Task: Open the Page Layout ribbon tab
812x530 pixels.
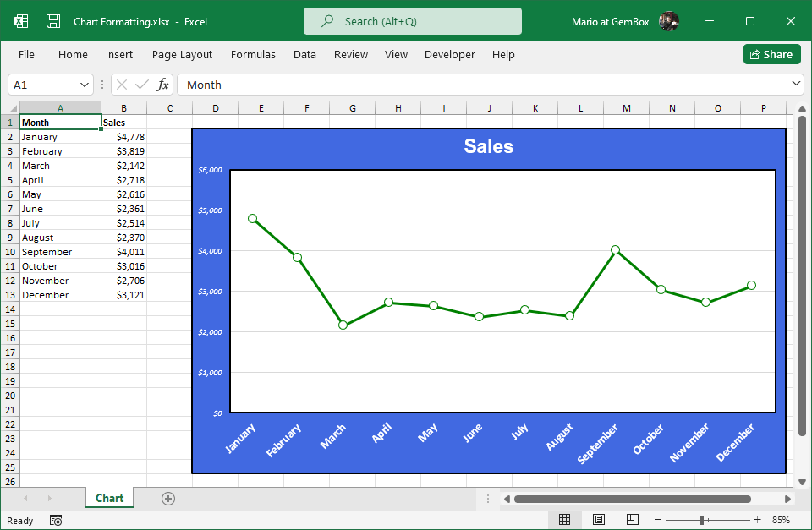Action: pos(182,54)
